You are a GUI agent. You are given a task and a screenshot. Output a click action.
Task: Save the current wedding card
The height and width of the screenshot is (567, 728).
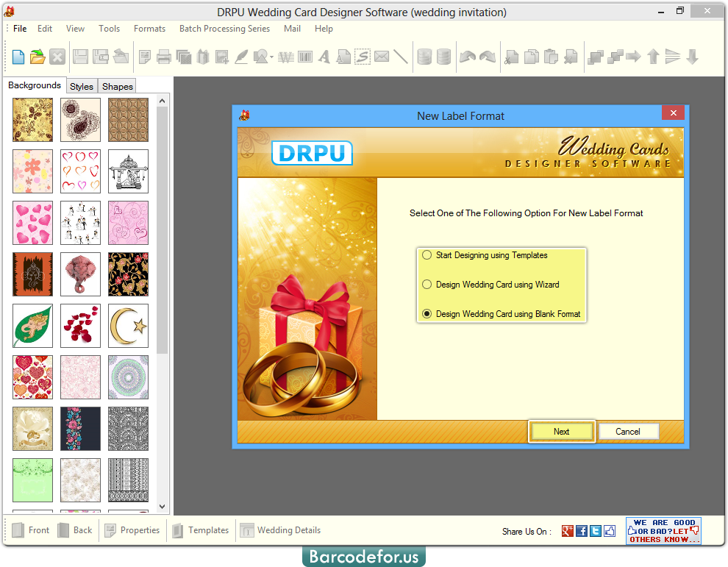(80, 57)
